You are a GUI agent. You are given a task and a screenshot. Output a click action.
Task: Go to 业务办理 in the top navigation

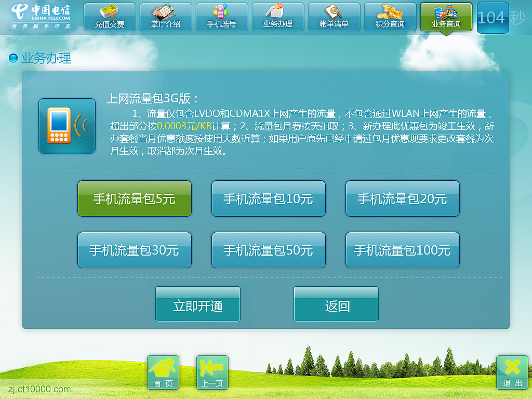point(278,17)
